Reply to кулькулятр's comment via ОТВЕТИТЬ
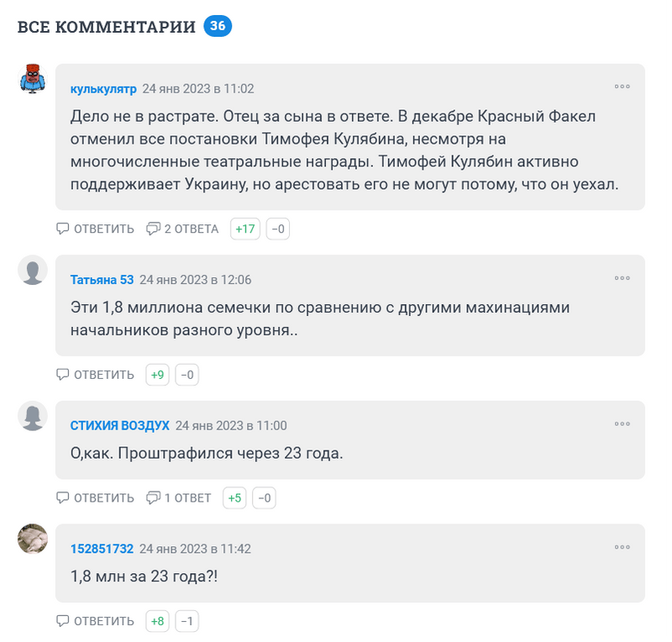The width and height of the screenshot is (672, 642). pyautogui.click(x=95, y=229)
